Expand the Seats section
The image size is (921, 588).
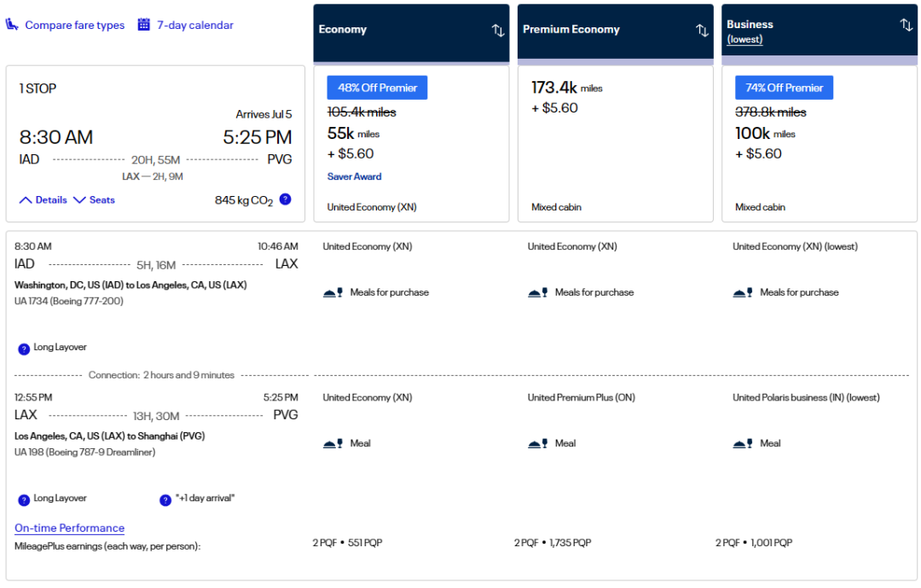94,200
